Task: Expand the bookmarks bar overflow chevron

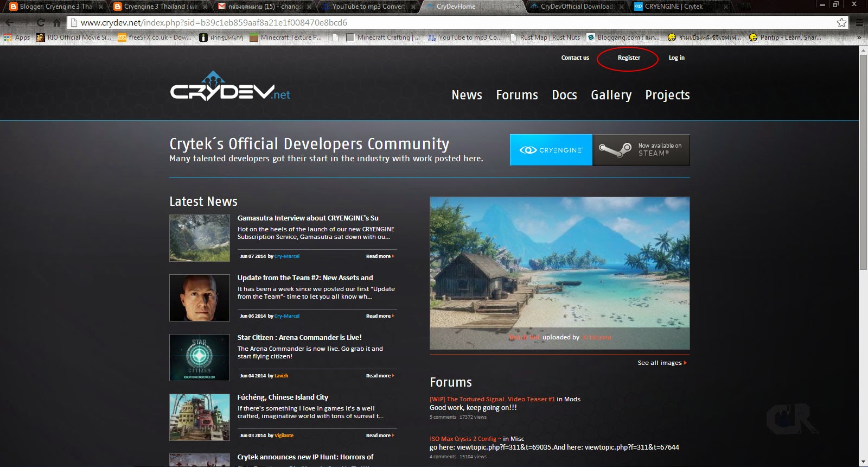Action: click(859, 37)
